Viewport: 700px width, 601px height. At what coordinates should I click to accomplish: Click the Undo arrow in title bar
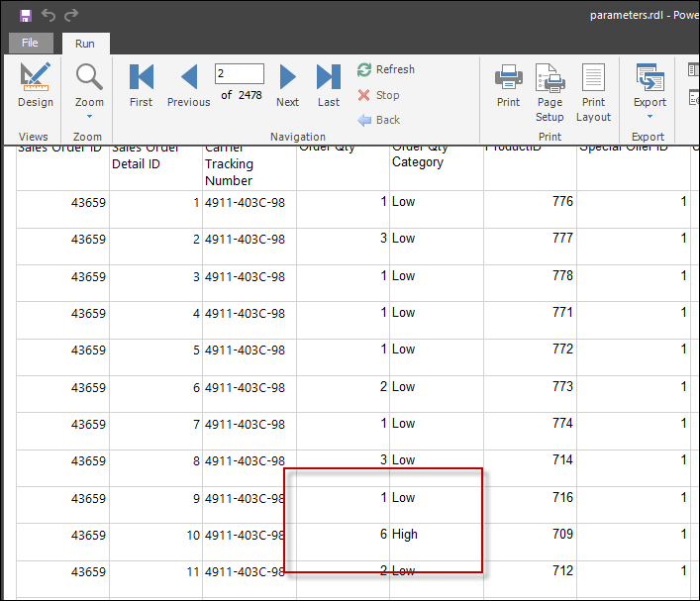pyautogui.click(x=49, y=15)
